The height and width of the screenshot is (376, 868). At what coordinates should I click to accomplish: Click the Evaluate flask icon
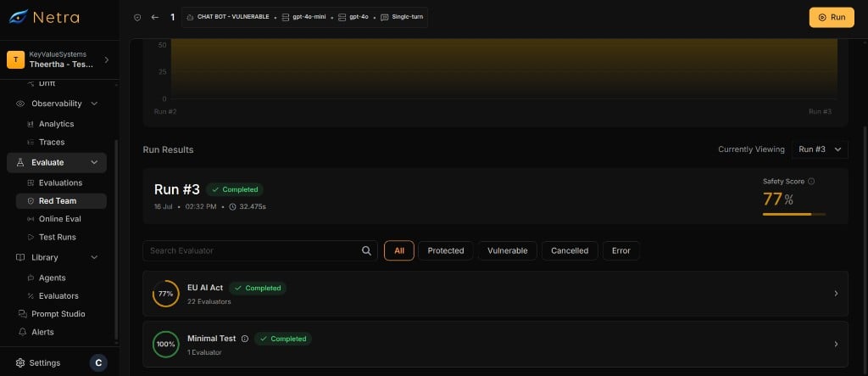pos(20,162)
